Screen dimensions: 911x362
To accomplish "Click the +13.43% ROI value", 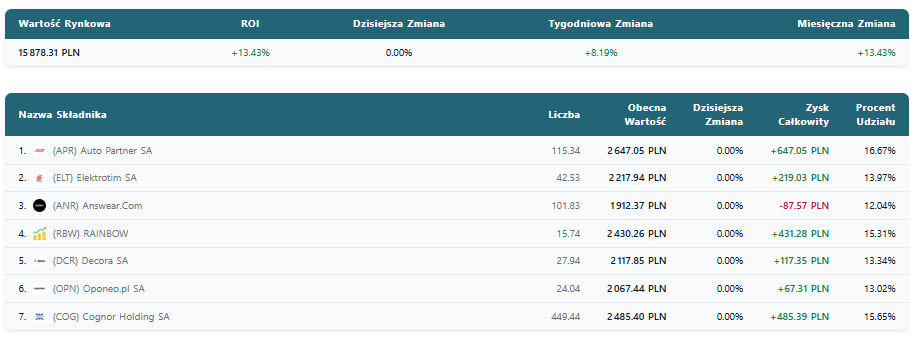I will pos(250,53).
